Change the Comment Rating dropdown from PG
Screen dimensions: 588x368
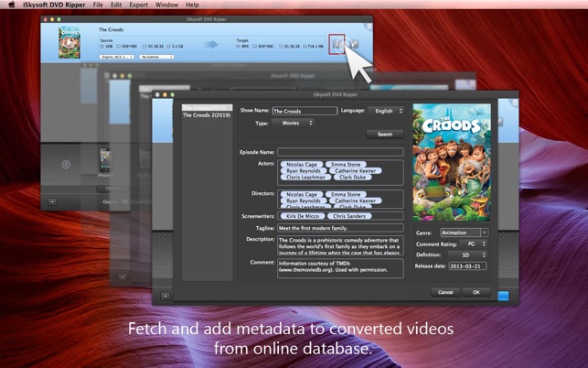476,244
